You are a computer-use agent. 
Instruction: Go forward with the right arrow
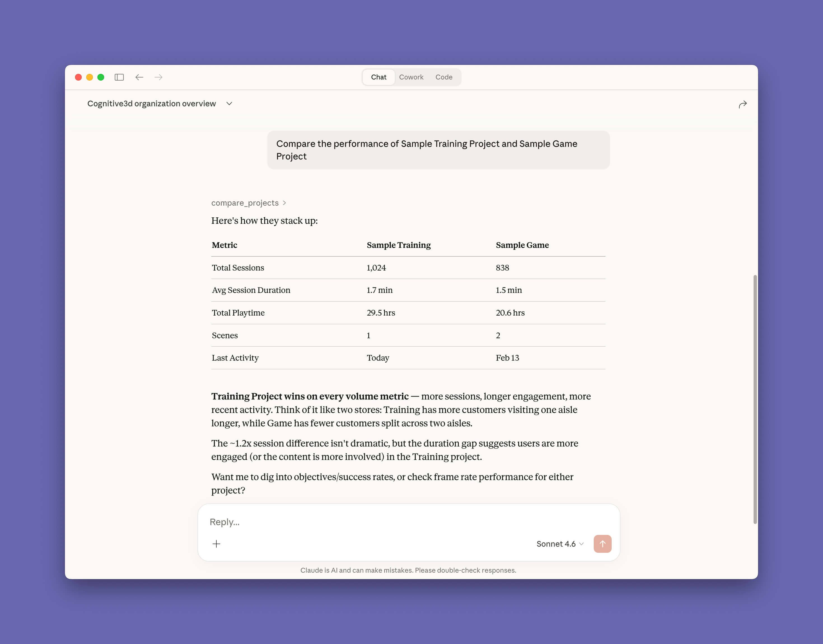point(158,77)
